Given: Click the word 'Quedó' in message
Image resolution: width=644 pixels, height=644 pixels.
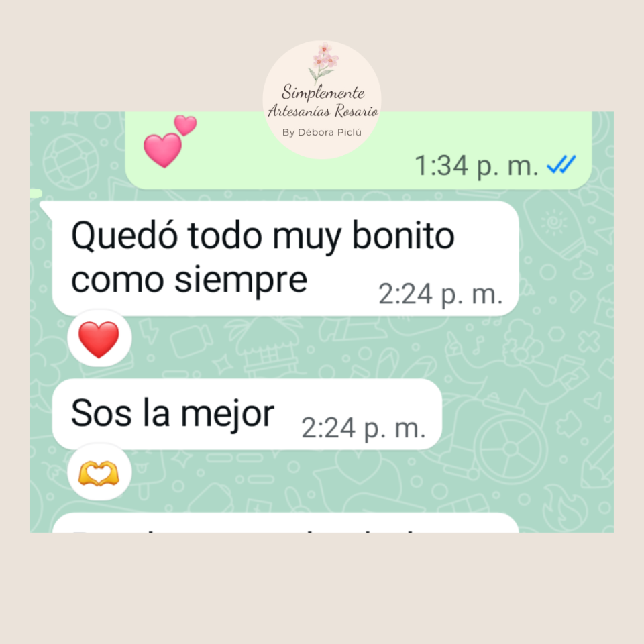Looking at the screenshot, I should (x=125, y=235).
